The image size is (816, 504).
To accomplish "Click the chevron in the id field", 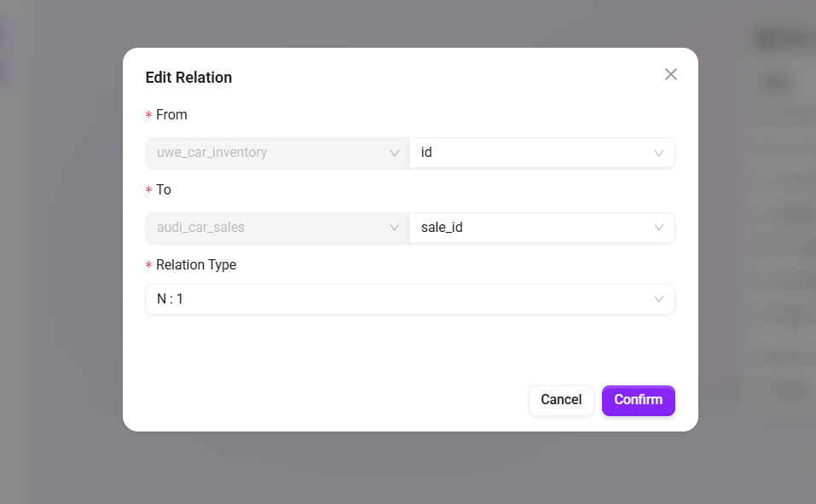I will pyautogui.click(x=659, y=154).
